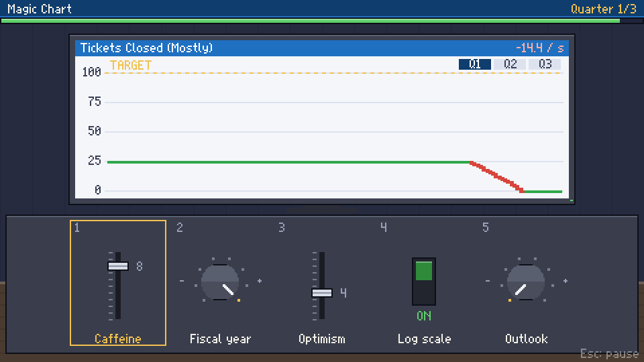The height and width of the screenshot is (362, 644).
Task: Click the y-axis label 100
Action: tap(92, 72)
